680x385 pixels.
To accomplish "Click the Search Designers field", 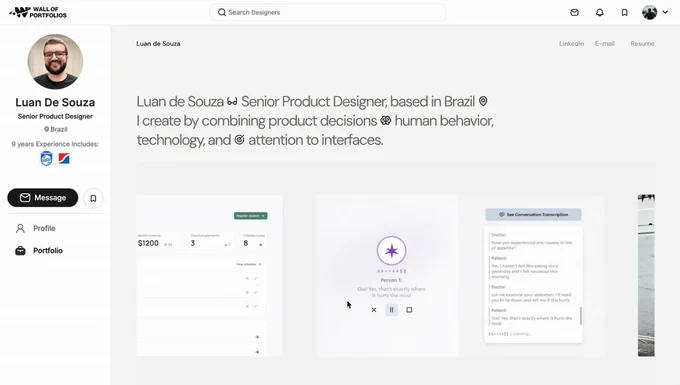I will 328,12.
